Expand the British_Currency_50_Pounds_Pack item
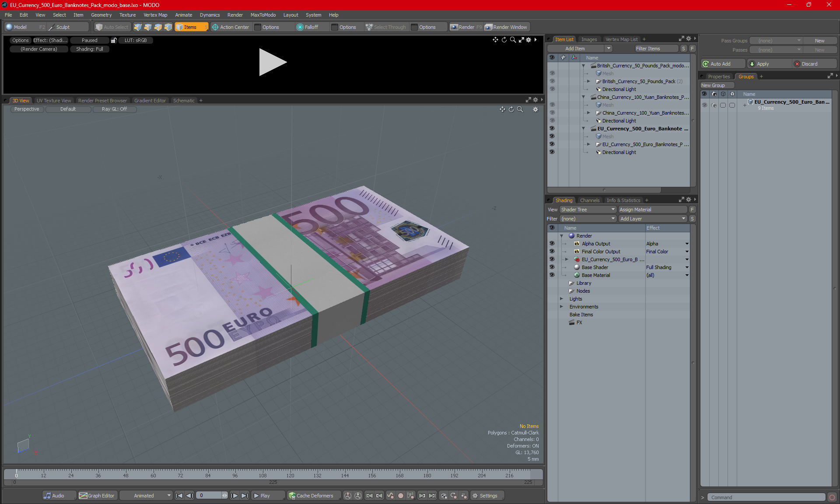Screen dimensions: 840x504 (588, 81)
